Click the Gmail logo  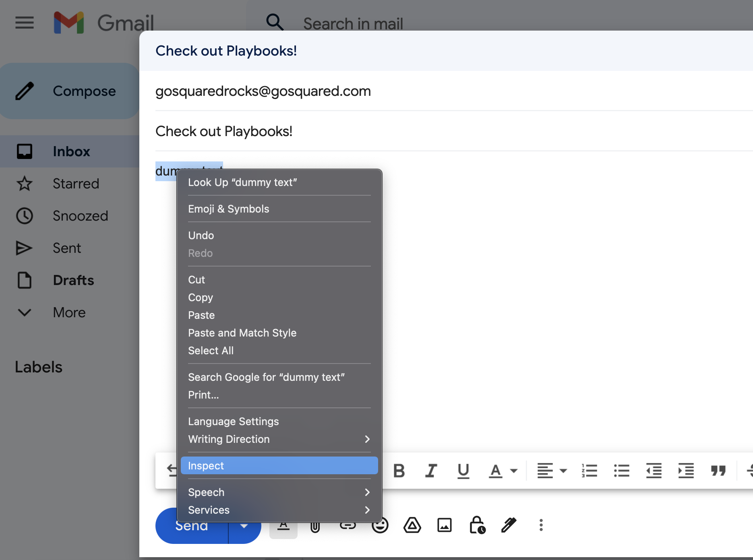pyautogui.click(x=104, y=23)
